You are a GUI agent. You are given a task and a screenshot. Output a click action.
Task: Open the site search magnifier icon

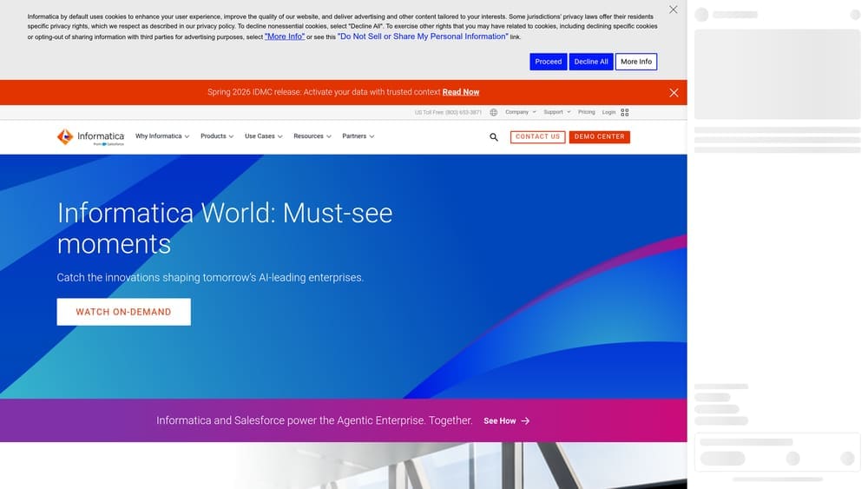pos(494,136)
